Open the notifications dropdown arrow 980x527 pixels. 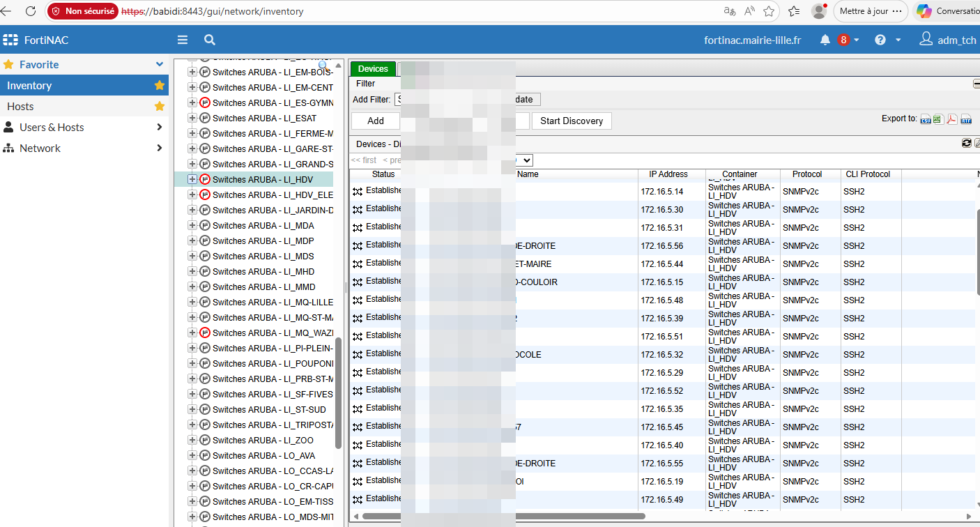click(857, 40)
